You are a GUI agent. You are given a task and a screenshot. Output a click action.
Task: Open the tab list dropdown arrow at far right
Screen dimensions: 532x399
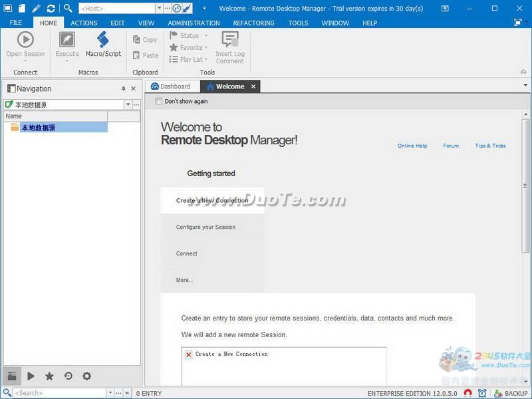(x=525, y=85)
